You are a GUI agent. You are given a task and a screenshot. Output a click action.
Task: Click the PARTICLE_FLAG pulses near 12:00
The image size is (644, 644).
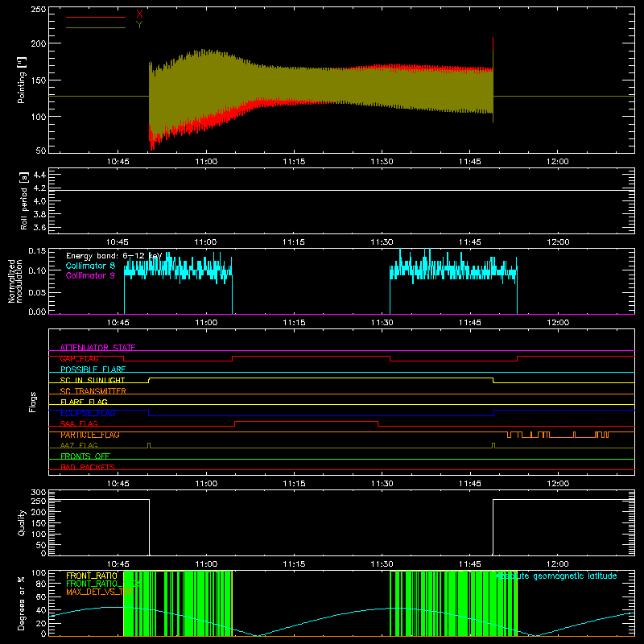click(x=558, y=435)
